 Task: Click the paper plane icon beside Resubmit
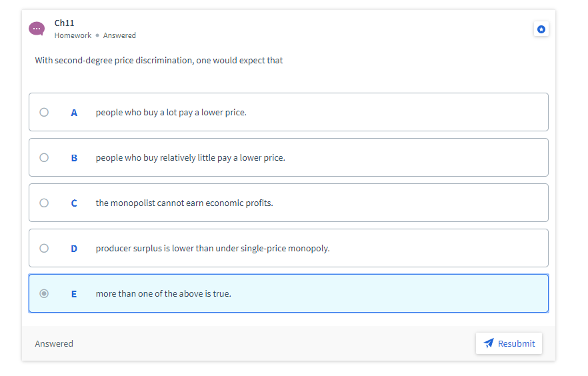pyautogui.click(x=489, y=343)
